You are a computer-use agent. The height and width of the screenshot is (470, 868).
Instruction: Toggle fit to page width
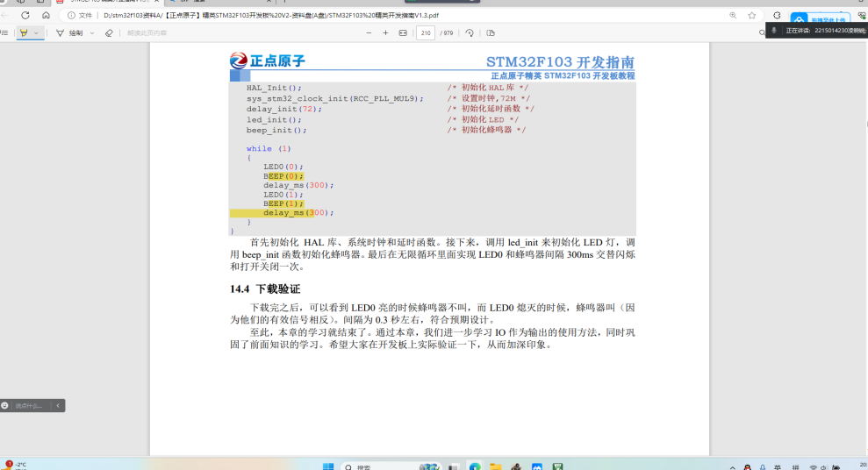click(x=403, y=32)
